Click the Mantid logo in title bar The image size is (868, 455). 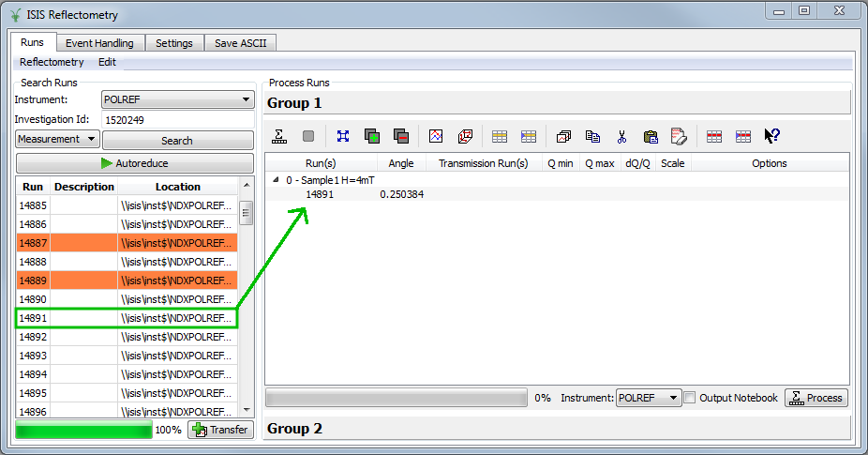click(x=16, y=15)
